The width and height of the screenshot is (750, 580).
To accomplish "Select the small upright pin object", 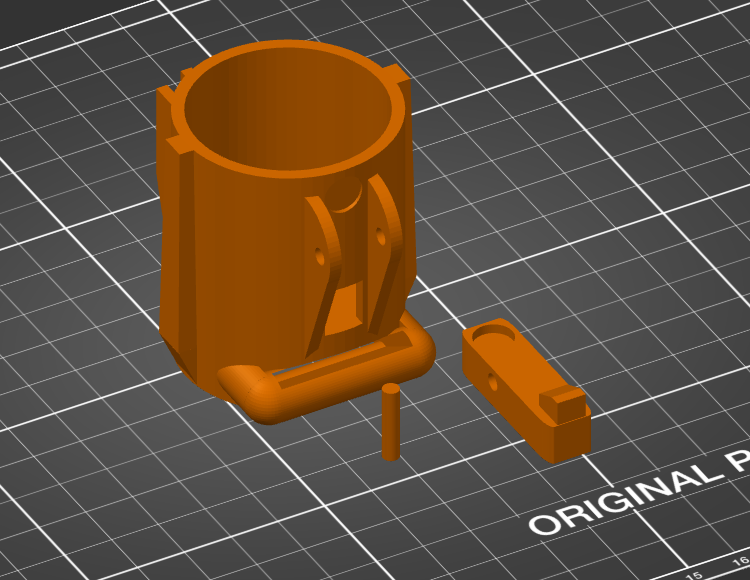I will coord(391,422).
